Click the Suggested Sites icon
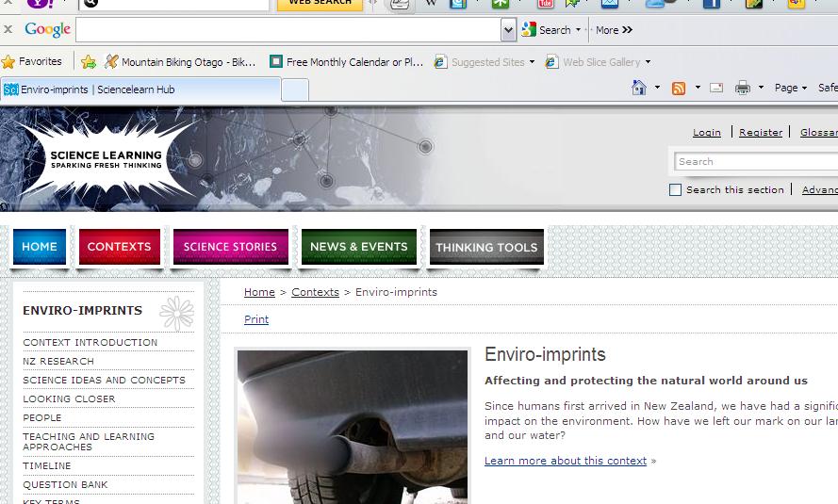This screenshot has width=838, height=504. [x=440, y=62]
